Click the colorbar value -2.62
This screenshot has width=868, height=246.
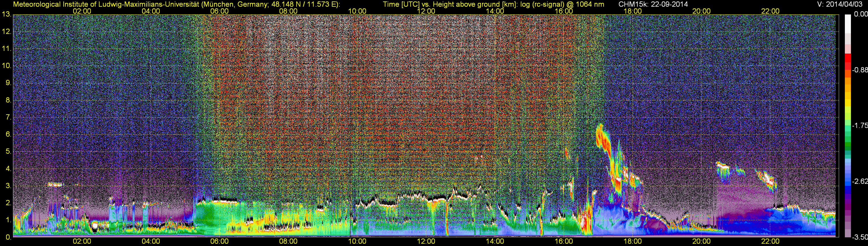pos(860,182)
